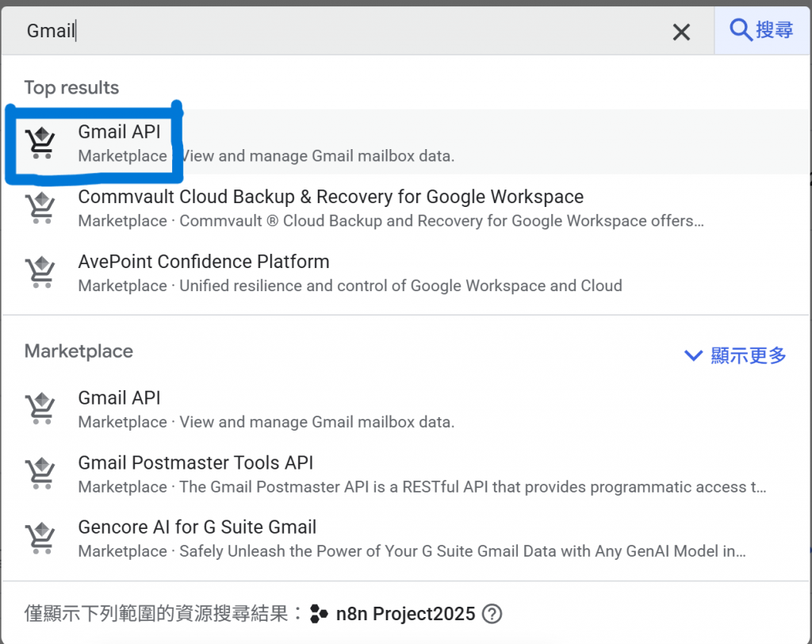Click the n8n Project2025 project hexagon icon
812x644 pixels.
tap(319, 614)
